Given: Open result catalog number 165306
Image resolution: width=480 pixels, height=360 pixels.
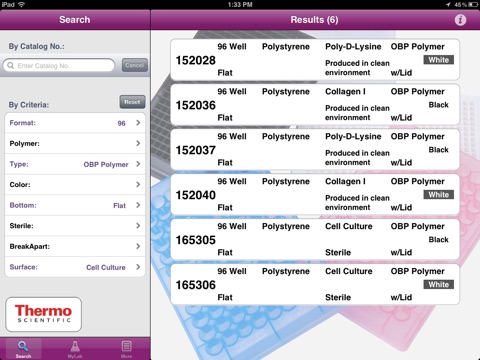Looking at the screenshot, I should click(x=196, y=285).
